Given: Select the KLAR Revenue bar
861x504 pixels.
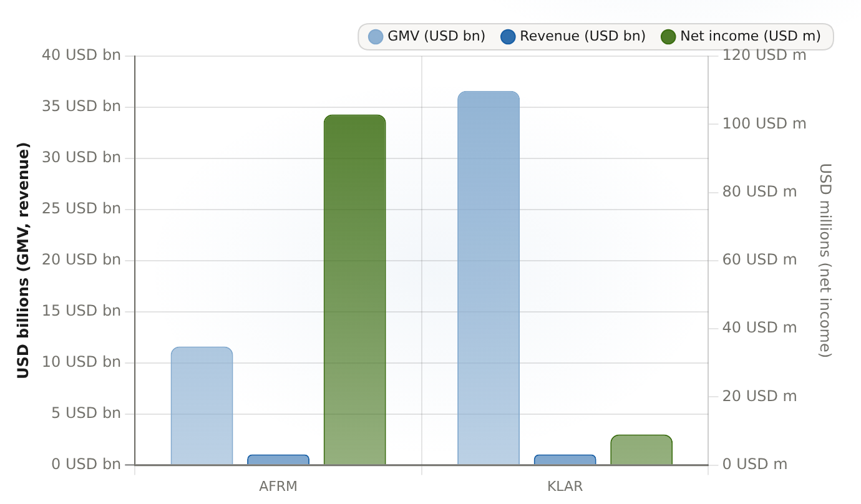Looking at the screenshot, I should point(565,460).
